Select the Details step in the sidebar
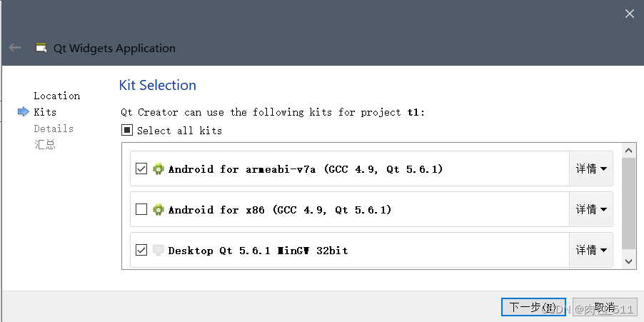Image resolution: width=644 pixels, height=322 pixels. click(54, 129)
